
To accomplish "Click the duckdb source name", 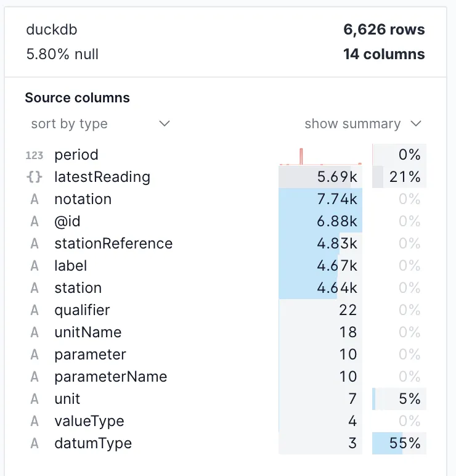I will click(52, 30).
